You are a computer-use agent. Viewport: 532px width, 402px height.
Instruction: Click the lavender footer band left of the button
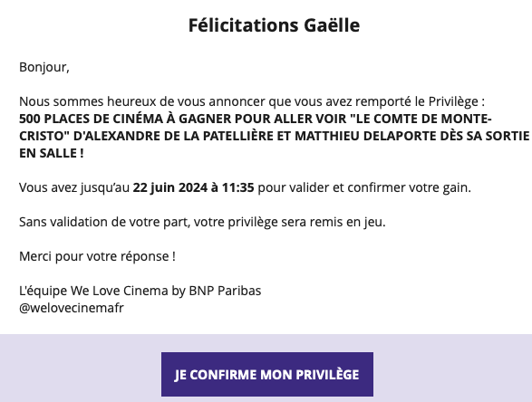click(81, 369)
